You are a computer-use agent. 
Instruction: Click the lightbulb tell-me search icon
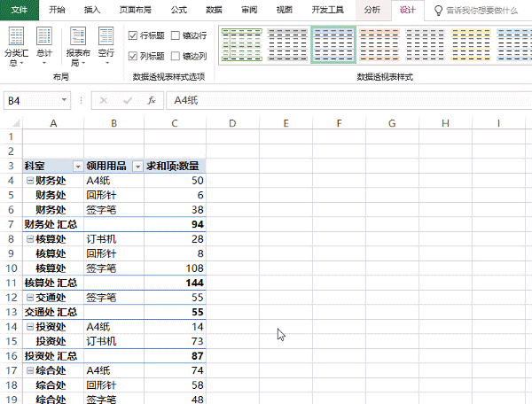pyautogui.click(x=438, y=11)
